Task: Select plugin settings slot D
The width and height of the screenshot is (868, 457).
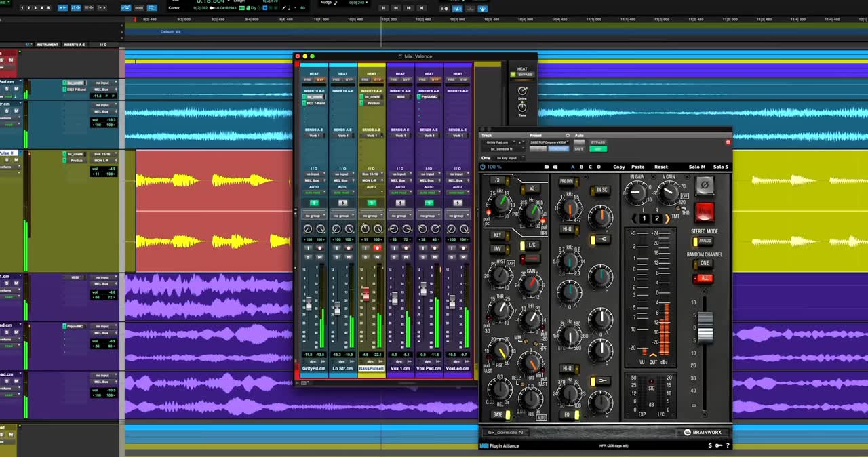Action: pyautogui.click(x=599, y=167)
